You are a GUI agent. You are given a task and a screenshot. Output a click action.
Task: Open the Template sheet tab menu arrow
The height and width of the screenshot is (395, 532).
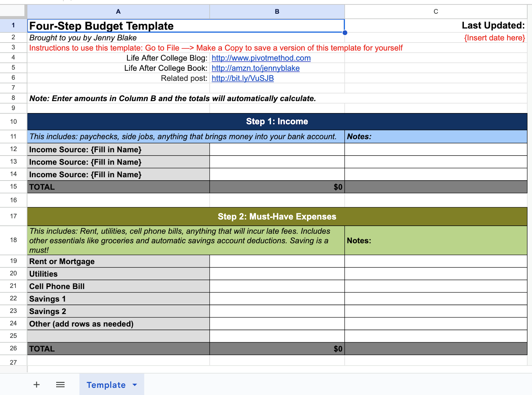pyautogui.click(x=135, y=385)
